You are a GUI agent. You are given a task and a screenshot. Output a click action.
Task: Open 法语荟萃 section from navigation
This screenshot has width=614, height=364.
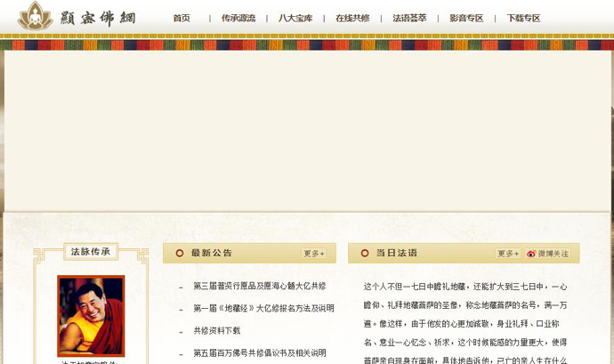coord(409,18)
